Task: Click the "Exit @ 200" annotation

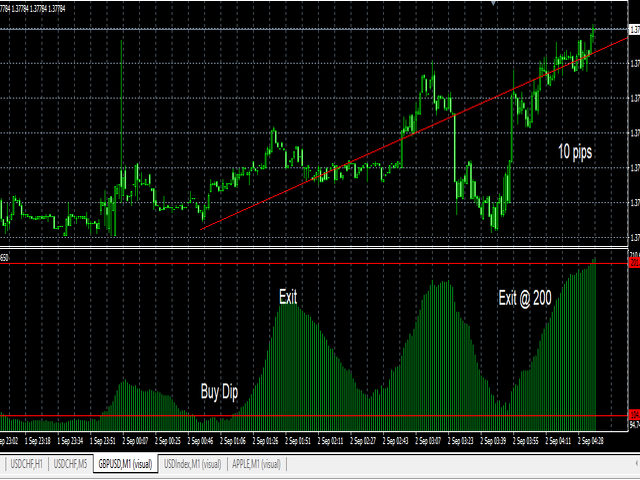Action: pyautogui.click(x=525, y=297)
